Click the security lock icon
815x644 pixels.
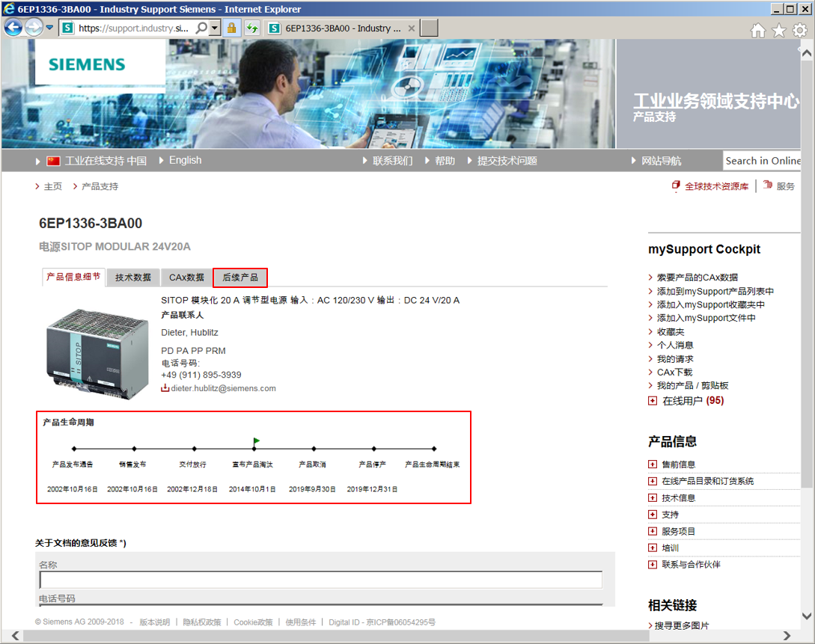click(232, 28)
